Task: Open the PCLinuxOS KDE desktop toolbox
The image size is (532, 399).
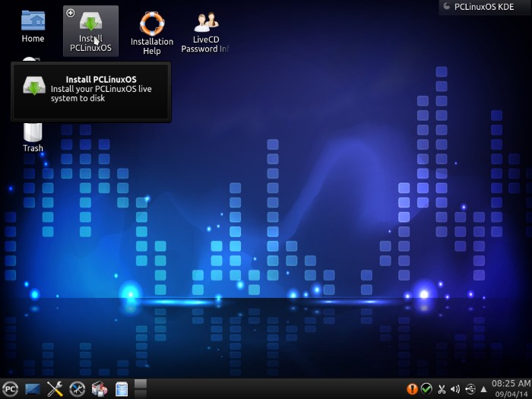Action: [x=485, y=7]
